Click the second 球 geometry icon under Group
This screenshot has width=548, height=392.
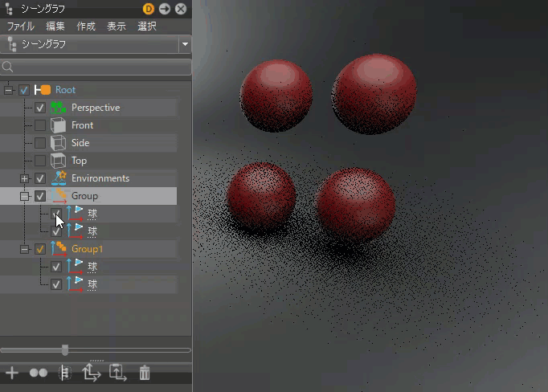click(x=76, y=231)
